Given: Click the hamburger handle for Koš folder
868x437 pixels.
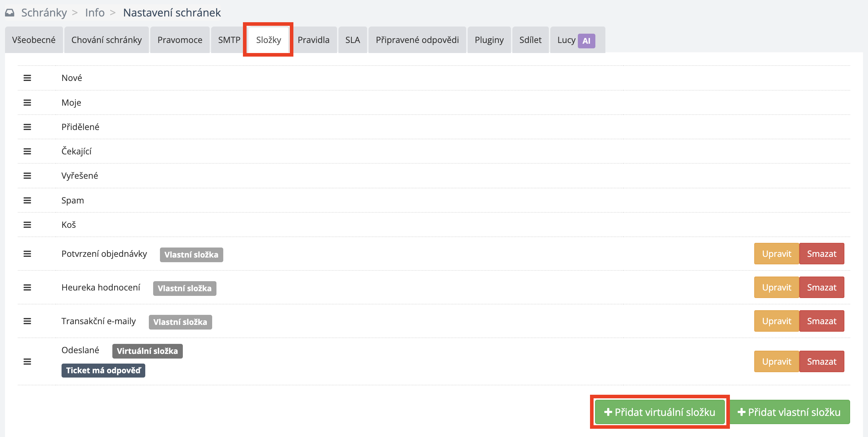Looking at the screenshot, I should click(27, 225).
